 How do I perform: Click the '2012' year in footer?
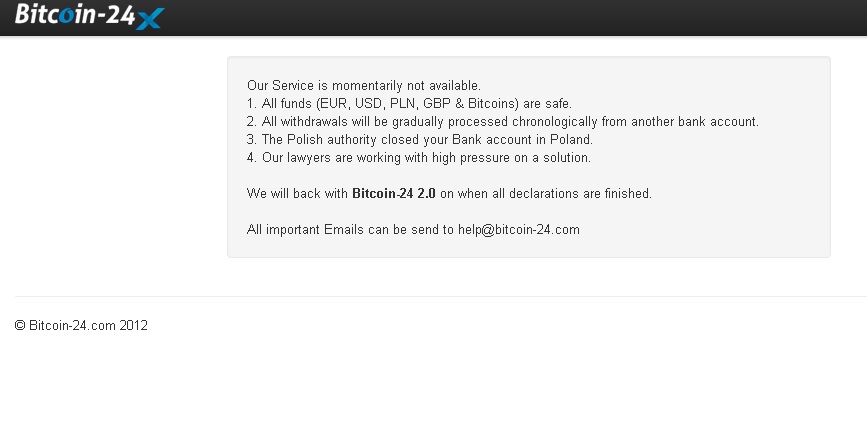pyautogui.click(x=133, y=325)
